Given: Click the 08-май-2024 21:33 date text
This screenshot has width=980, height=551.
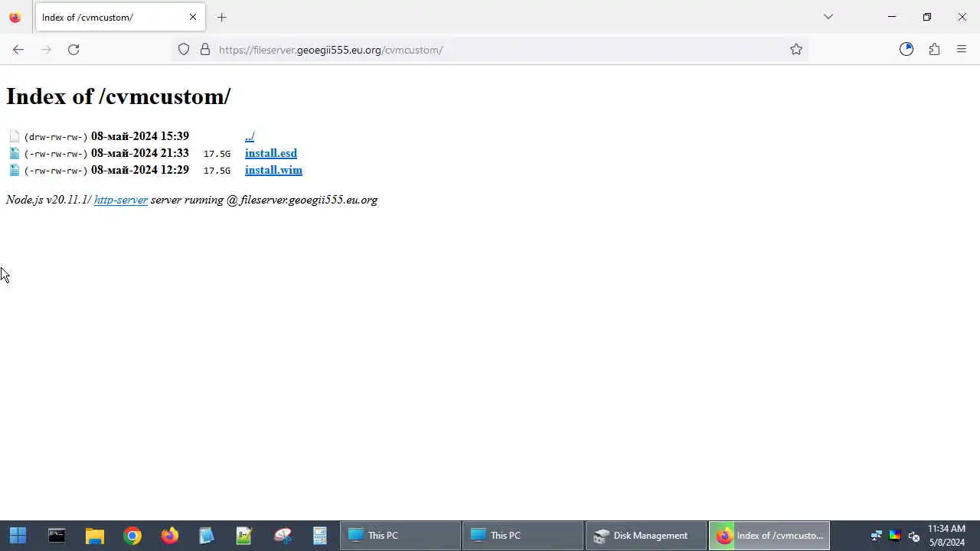Looking at the screenshot, I should pos(140,153).
